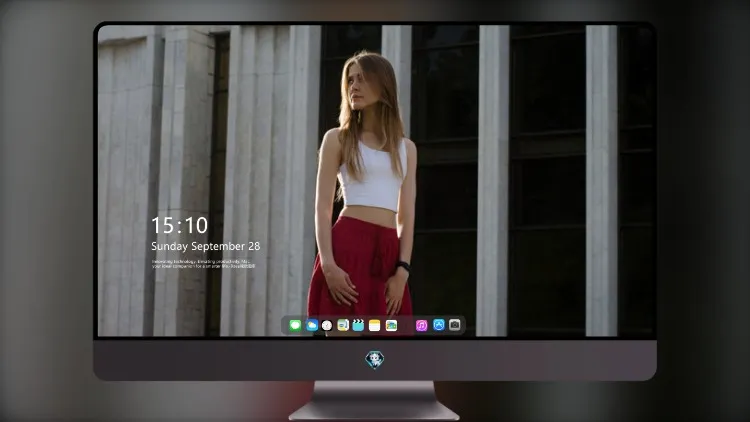Screen dimensions: 750x422
Task: Open the yellow document app after Clock
Action: (x=343, y=325)
